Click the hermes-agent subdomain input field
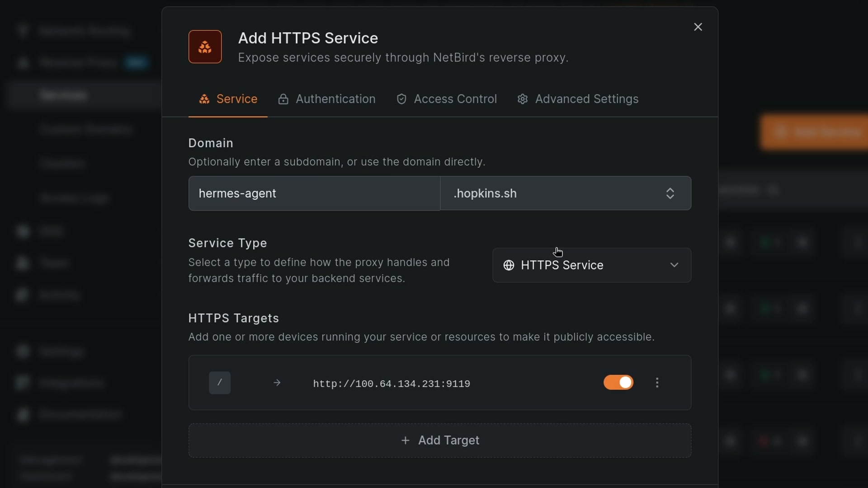 point(314,193)
